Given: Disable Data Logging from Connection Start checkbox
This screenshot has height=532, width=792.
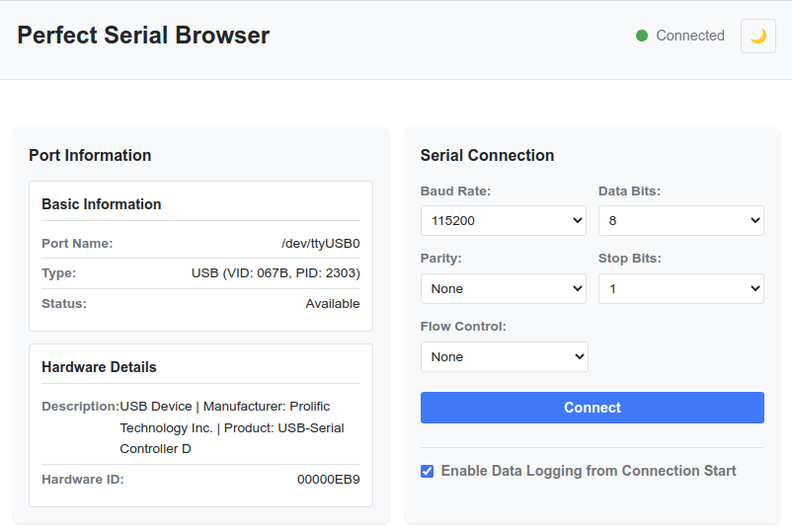Looking at the screenshot, I should coord(427,471).
